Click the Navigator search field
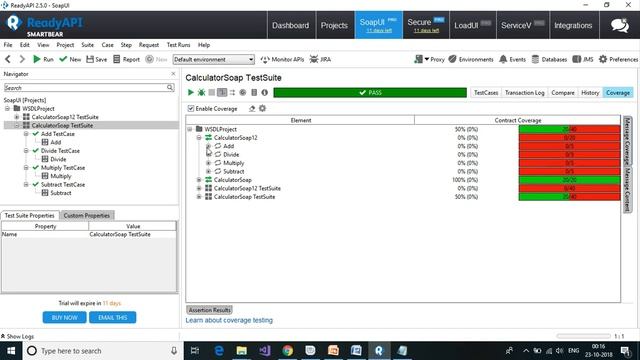The width and height of the screenshot is (640, 360). (x=89, y=88)
